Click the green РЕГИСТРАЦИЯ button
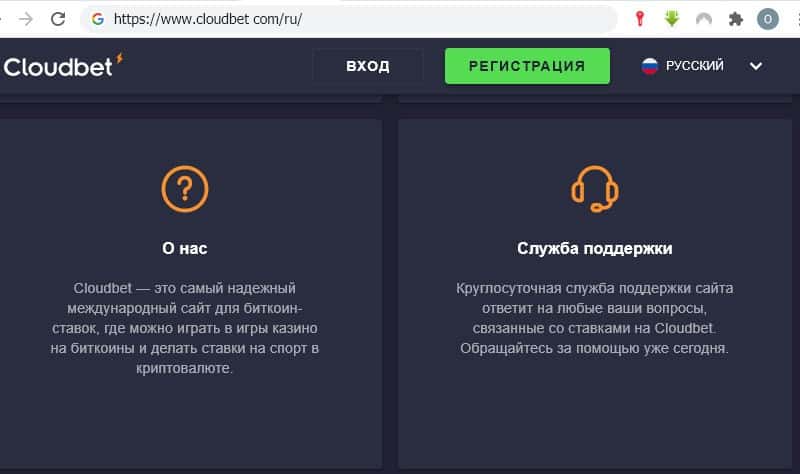 click(527, 66)
